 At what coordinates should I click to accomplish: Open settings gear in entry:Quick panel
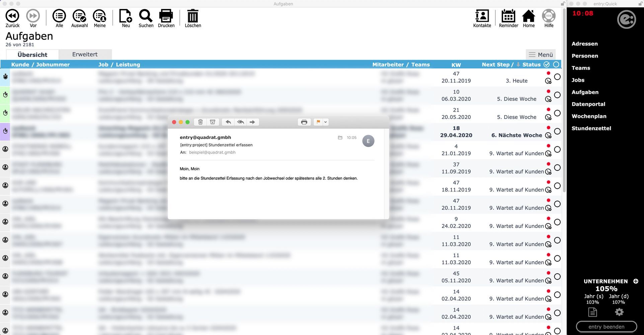click(x=619, y=312)
